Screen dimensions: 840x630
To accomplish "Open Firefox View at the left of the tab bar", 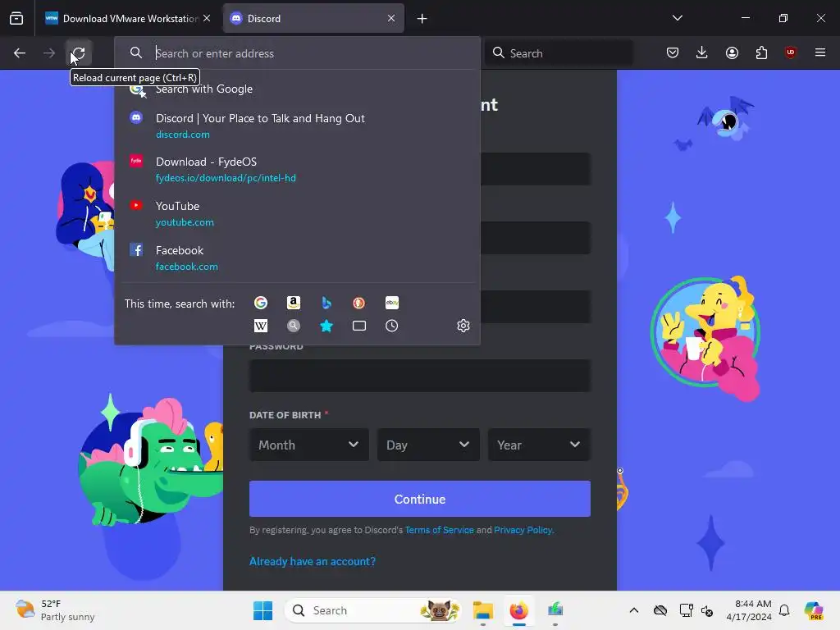I will [16, 18].
